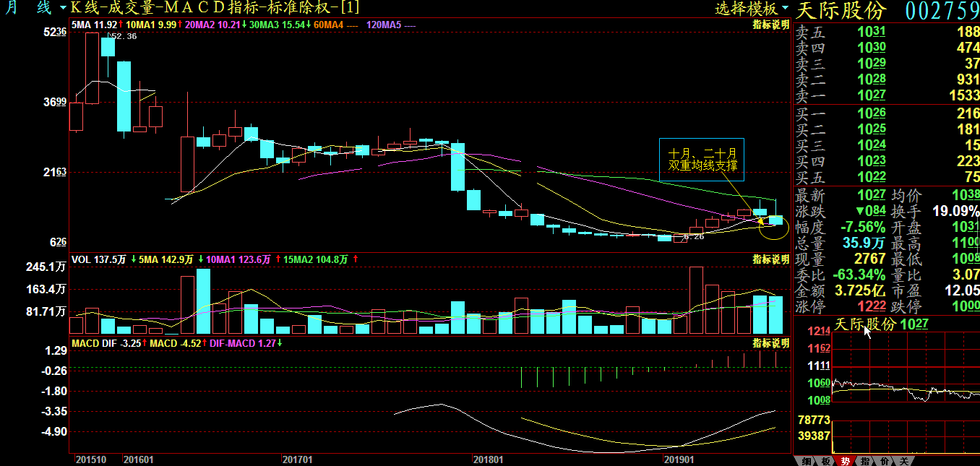Click the 卖三 order row
This screenshot has width=980, height=466.
tap(887, 64)
